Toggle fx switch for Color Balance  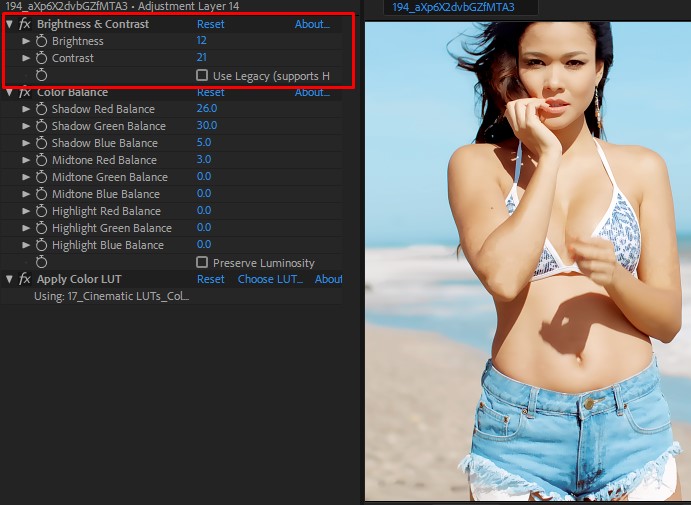pos(25,92)
